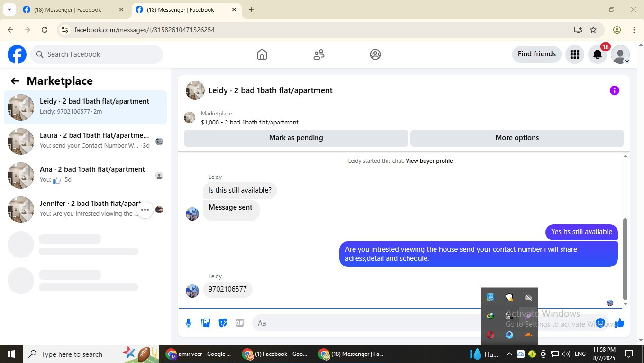Click the 'Yes its still available' message

[x=581, y=232]
